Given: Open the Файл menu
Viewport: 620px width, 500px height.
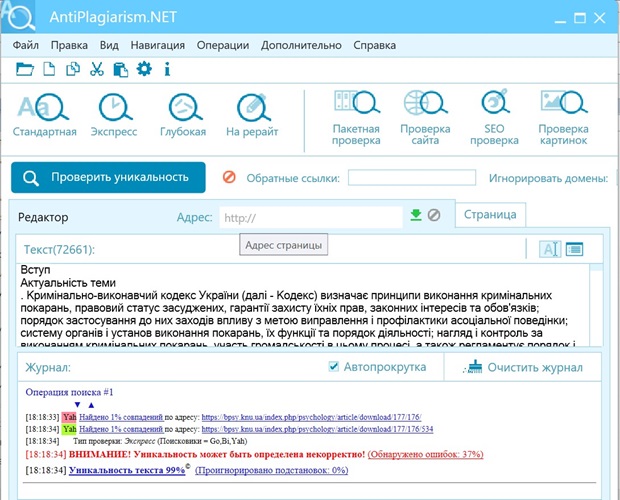Looking at the screenshot, I should click(26, 45).
